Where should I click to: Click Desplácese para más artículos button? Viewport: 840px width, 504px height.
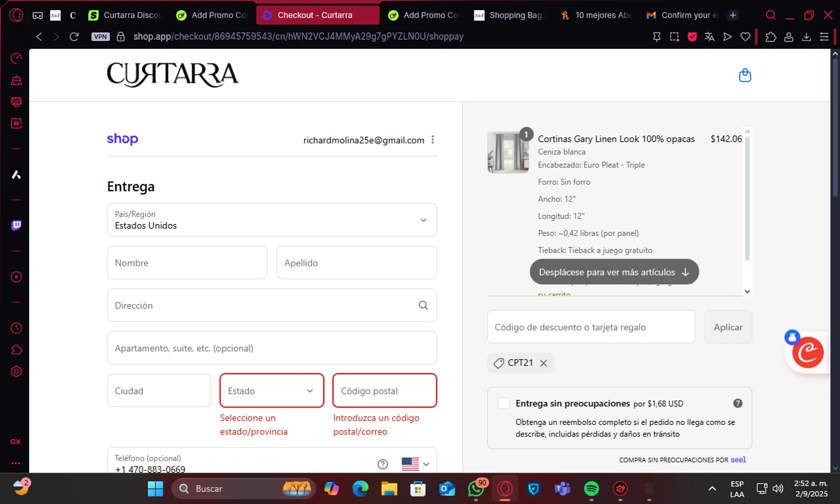coord(614,272)
